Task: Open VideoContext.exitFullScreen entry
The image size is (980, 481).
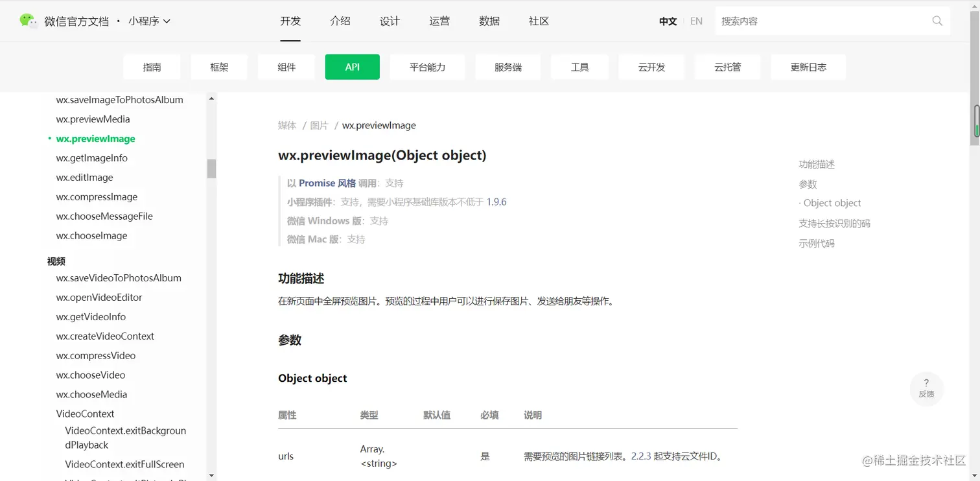Action: click(124, 464)
